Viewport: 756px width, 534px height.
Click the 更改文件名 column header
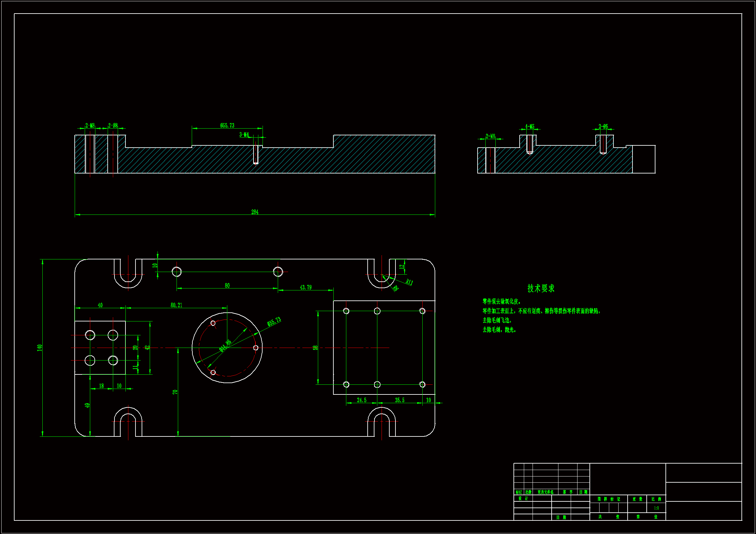tap(545, 492)
